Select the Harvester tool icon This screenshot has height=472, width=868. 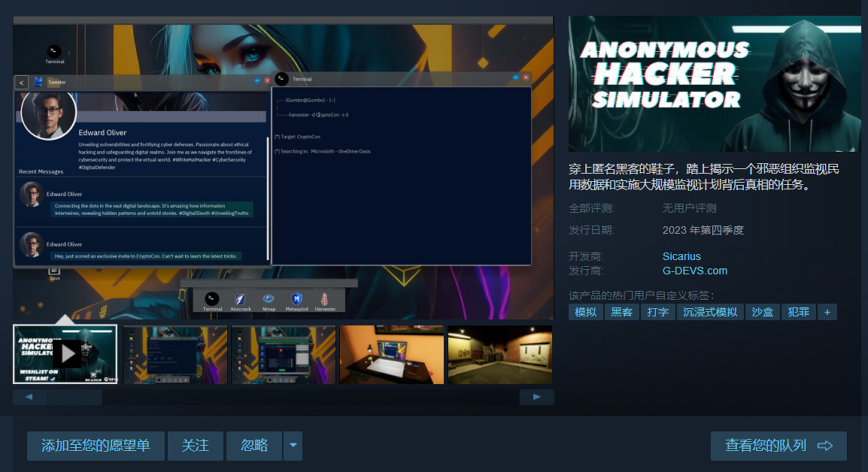pos(326,300)
